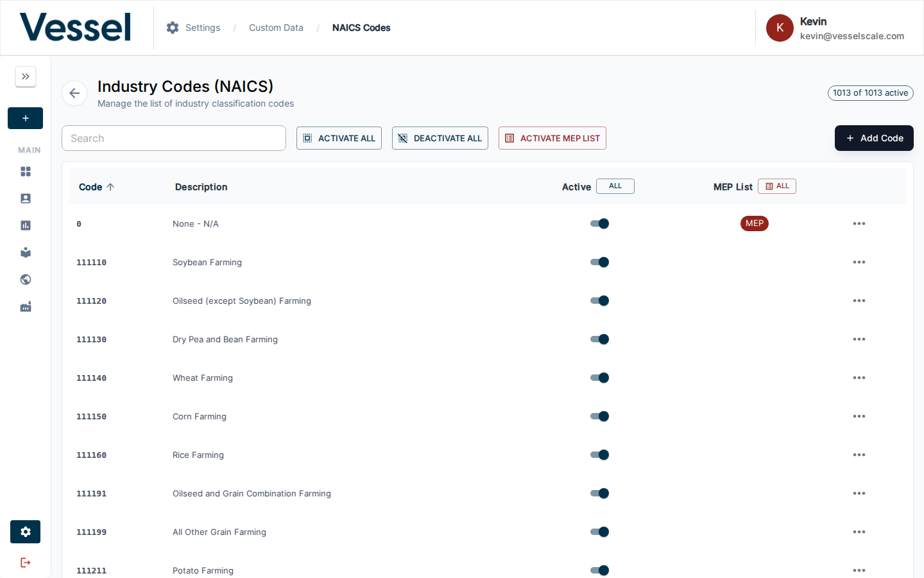
Task: Open more options for code 111191
Action: point(859,493)
